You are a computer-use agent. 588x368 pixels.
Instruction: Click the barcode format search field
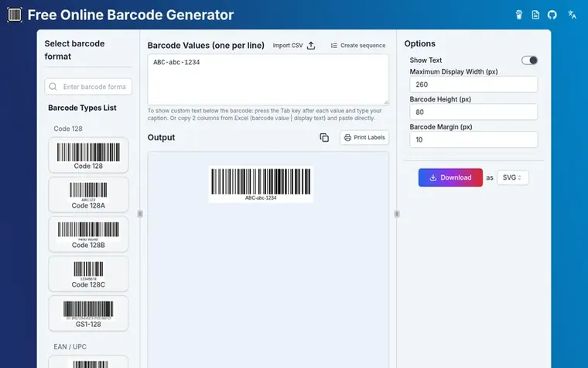88,87
